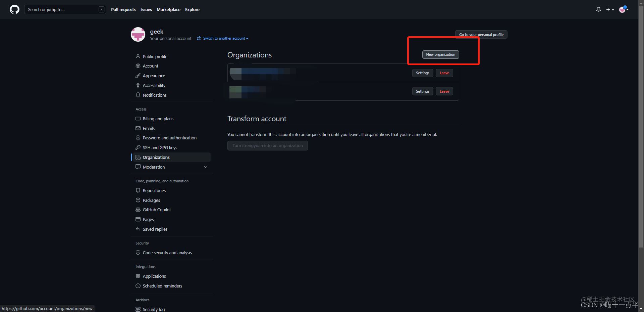Click the sidebar Notifications bell icon
This screenshot has height=312, width=644.
point(138,95)
